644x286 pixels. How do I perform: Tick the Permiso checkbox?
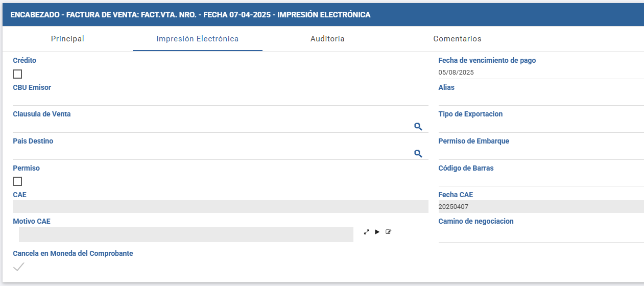pyautogui.click(x=17, y=181)
